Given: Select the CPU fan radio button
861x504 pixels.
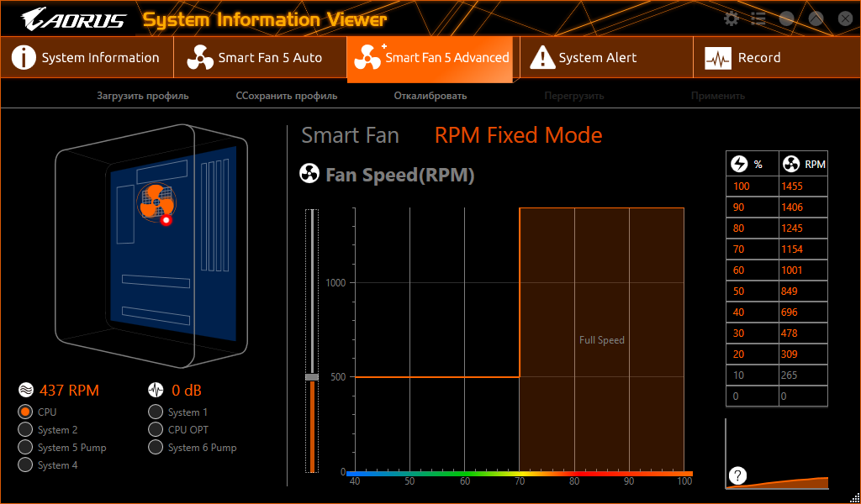Looking at the screenshot, I should [x=25, y=412].
